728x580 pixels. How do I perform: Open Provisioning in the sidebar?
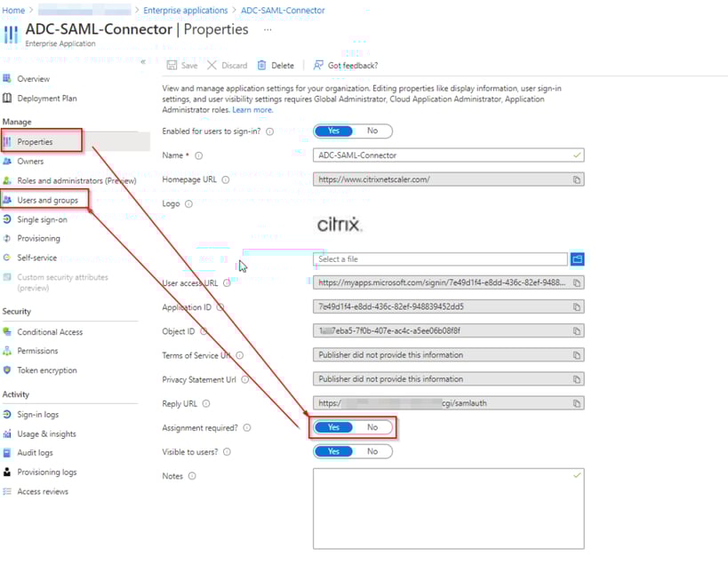pos(38,239)
